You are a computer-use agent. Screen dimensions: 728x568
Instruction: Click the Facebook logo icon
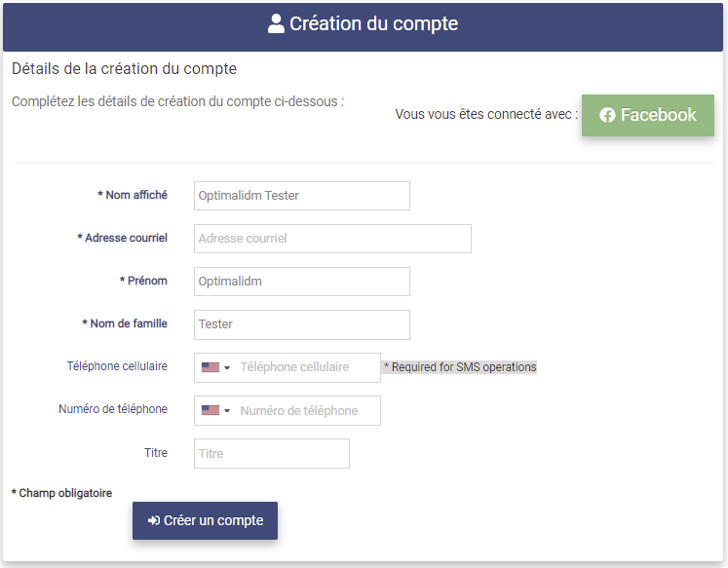[x=607, y=115]
